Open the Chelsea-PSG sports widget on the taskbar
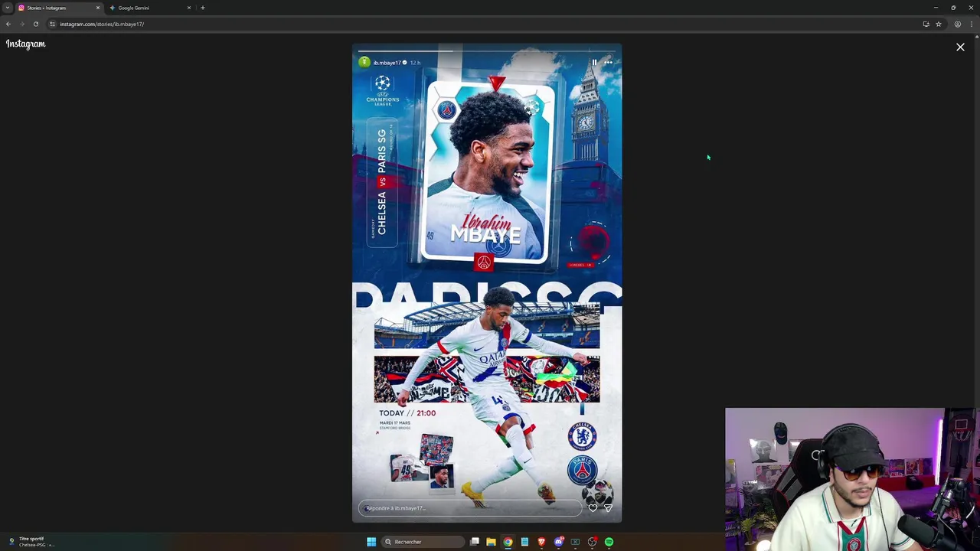 (x=31, y=542)
